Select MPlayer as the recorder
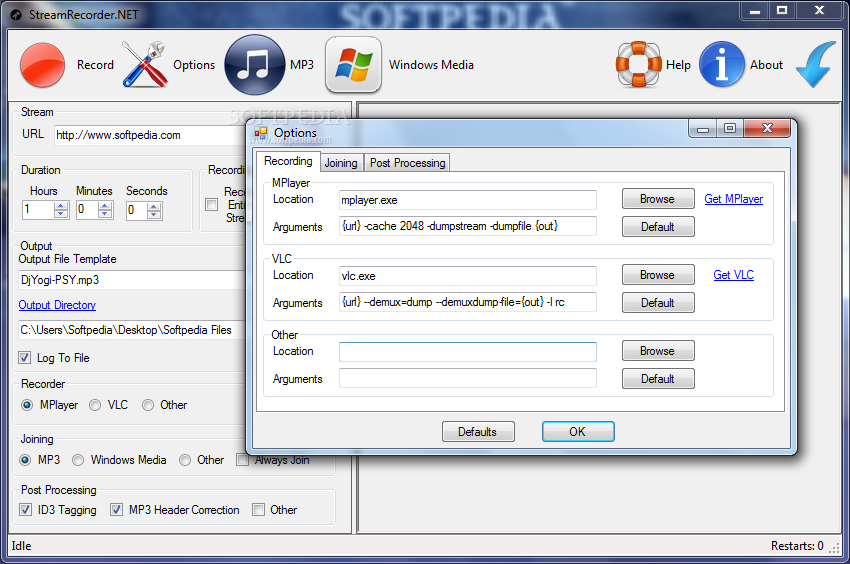The width and height of the screenshot is (850, 564). click(27, 405)
